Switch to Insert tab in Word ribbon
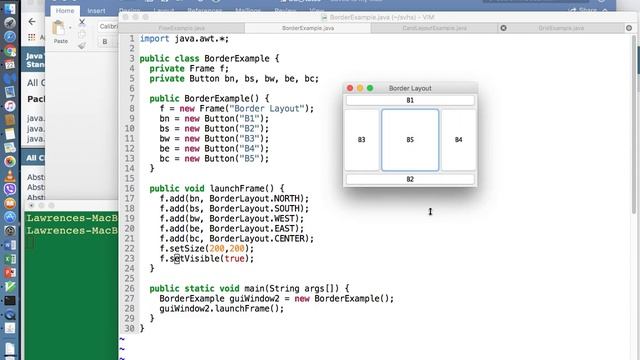640x360 pixels. [96, 11]
